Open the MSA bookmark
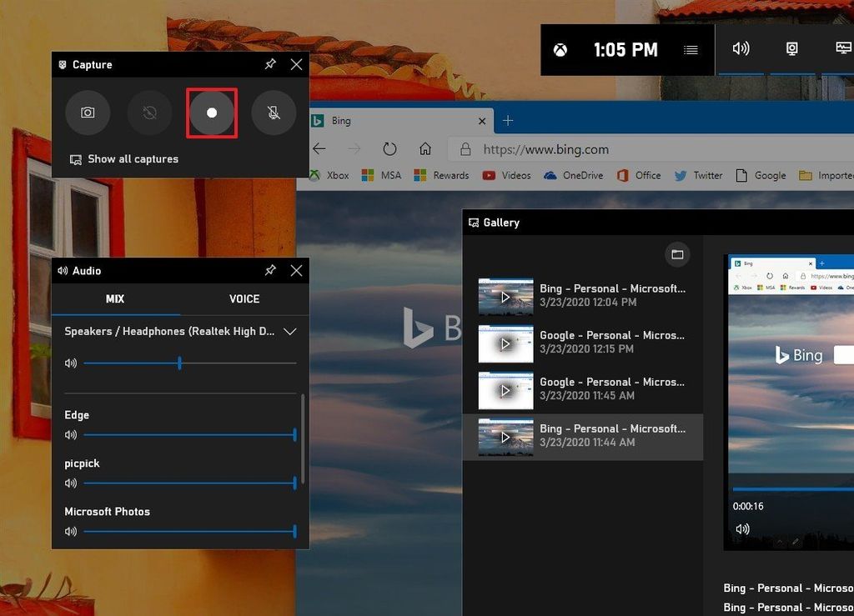The height and width of the screenshot is (616, 854). tap(381, 175)
